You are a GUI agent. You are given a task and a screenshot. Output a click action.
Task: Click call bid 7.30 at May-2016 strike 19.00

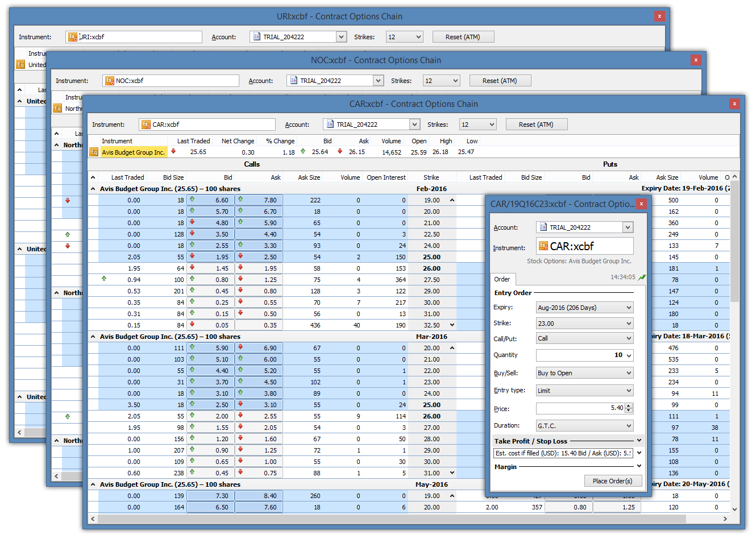[x=210, y=496]
